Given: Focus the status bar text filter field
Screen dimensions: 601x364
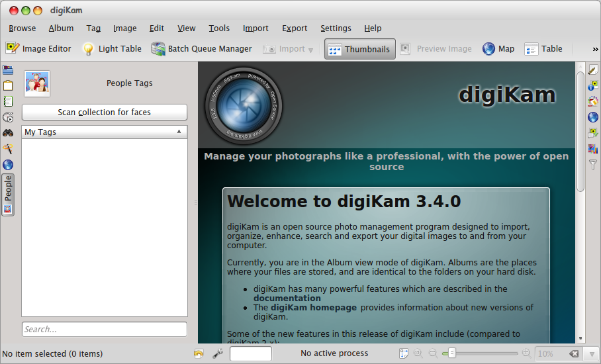Looking at the screenshot, I should [251, 353].
